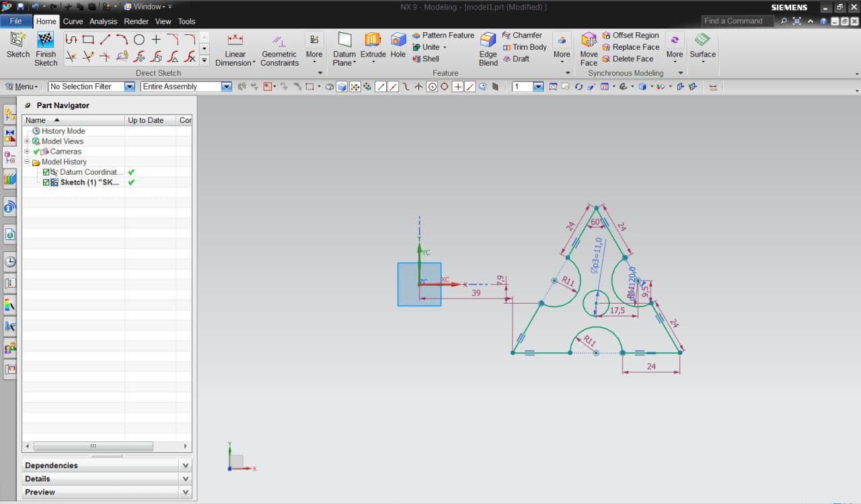Select the Rectangle sketch tool
861x504 pixels.
point(88,40)
